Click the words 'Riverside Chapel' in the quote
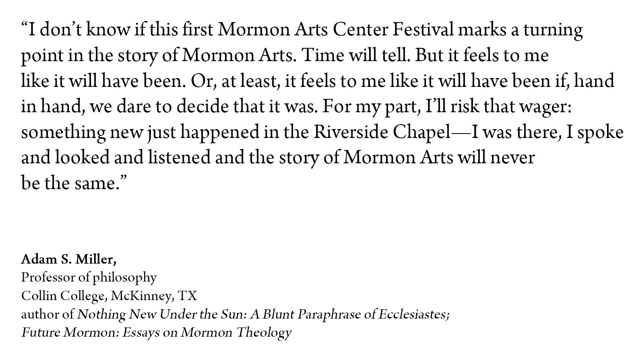This screenshot has height=362, width=644. (382, 133)
